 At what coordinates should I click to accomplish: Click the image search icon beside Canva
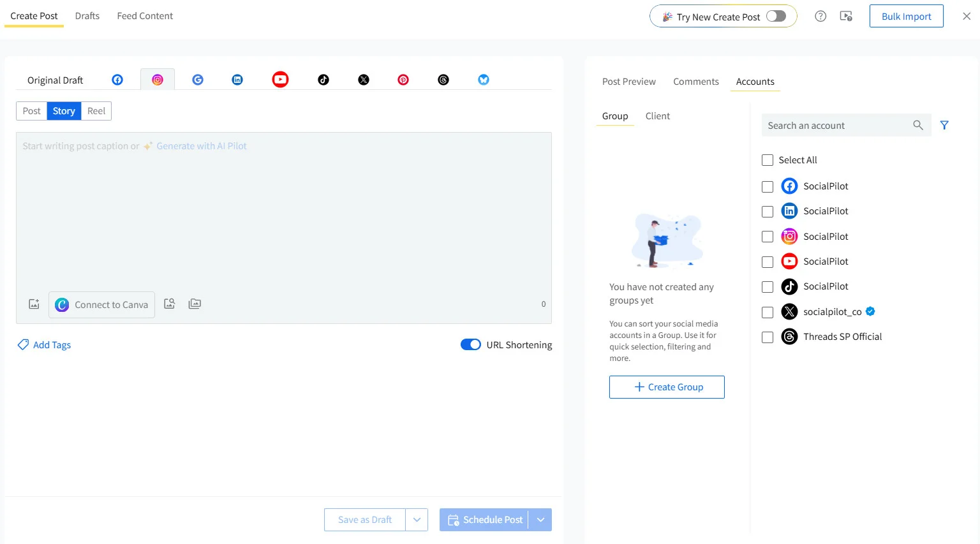pos(170,304)
